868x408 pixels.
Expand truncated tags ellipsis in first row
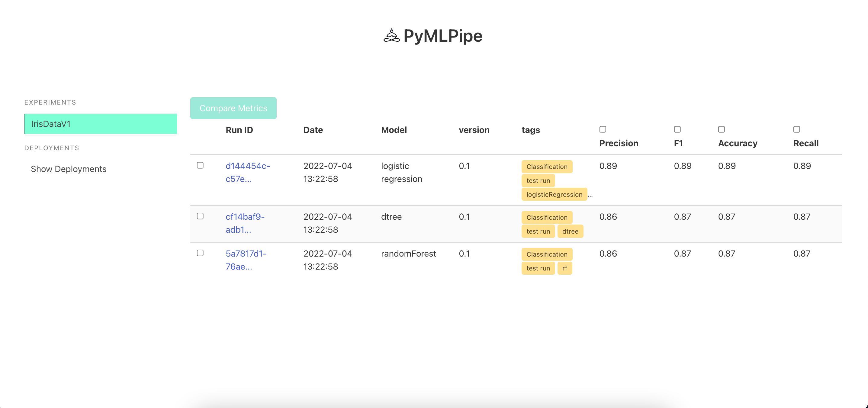click(590, 195)
